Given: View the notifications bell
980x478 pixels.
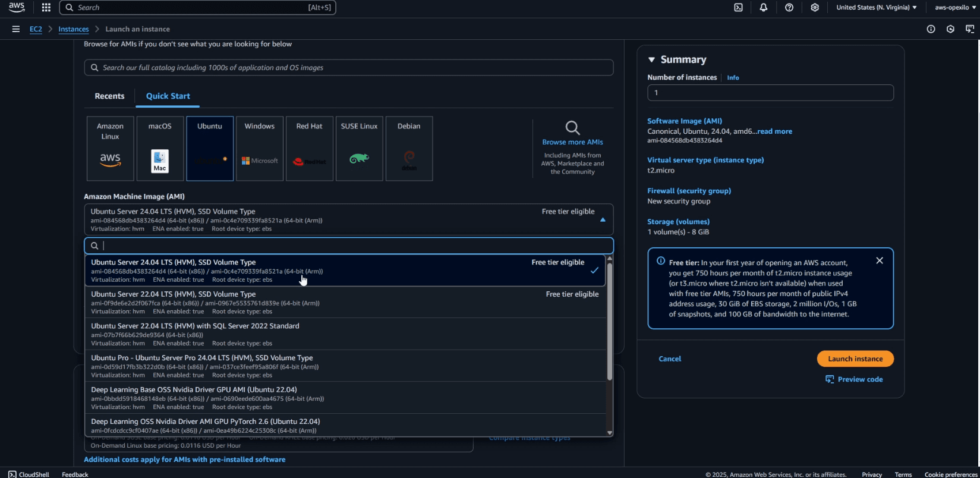Looking at the screenshot, I should tap(764, 8).
